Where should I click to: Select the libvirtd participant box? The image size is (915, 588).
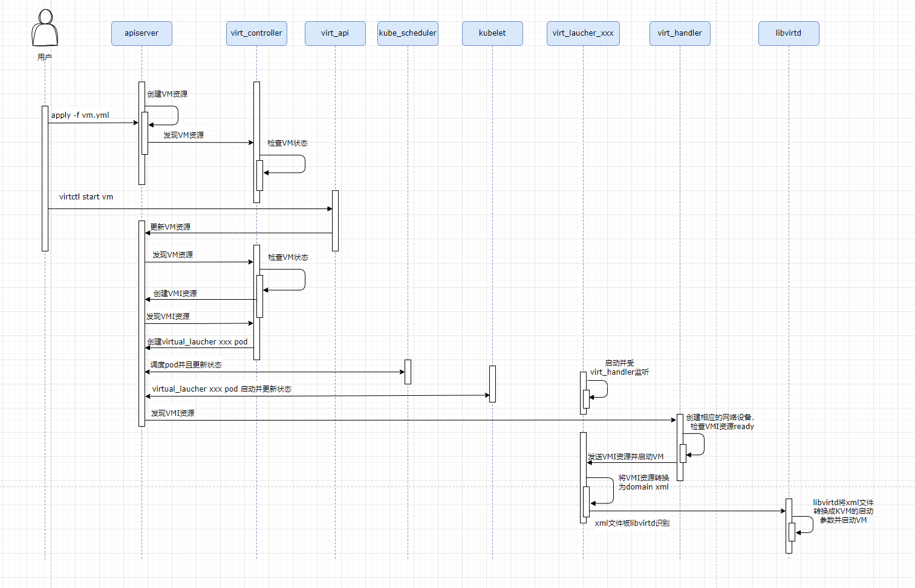point(789,33)
